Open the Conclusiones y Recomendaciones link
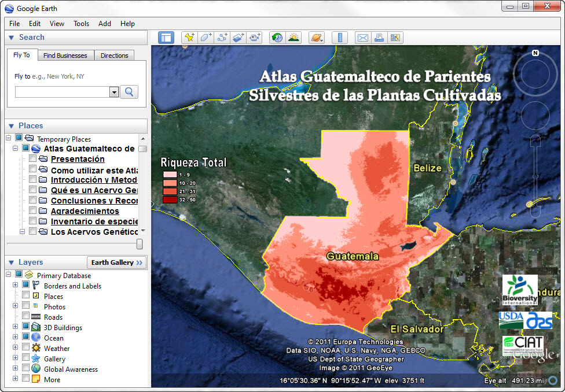This screenshot has width=565, height=392. click(94, 201)
